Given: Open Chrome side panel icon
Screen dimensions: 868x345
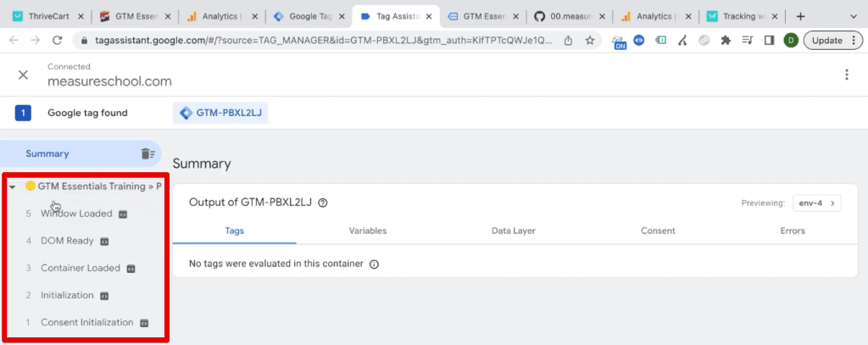Looking at the screenshot, I should point(769,41).
